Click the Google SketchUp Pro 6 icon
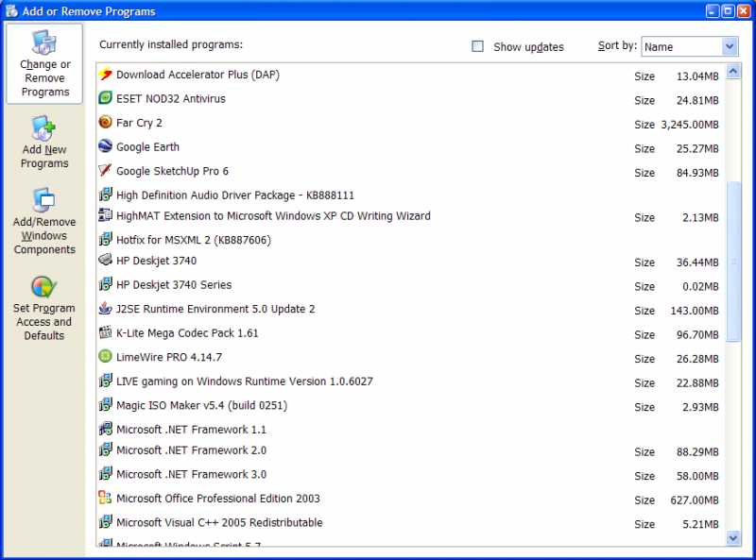The width and height of the screenshot is (756, 560). pyautogui.click(x=106, y=171)
